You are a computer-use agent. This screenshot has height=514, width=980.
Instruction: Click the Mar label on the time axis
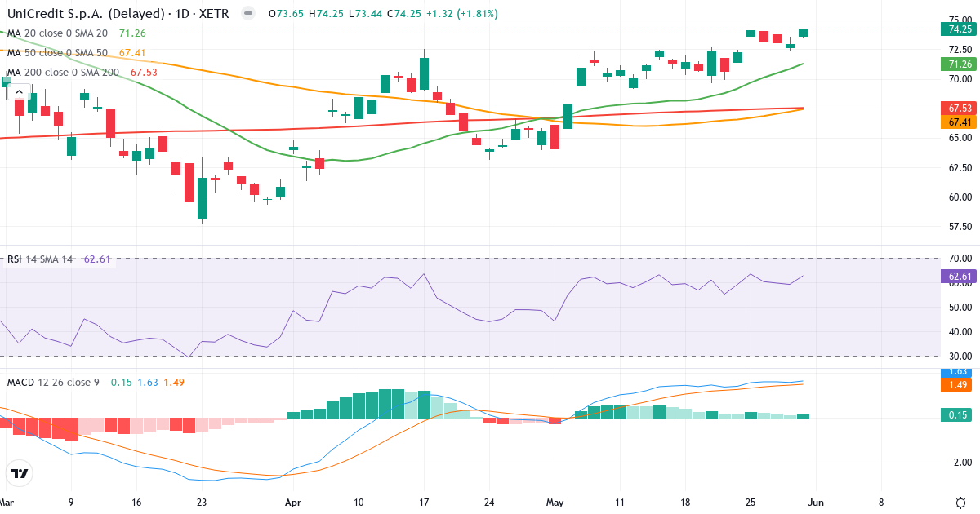pos(7,503)
